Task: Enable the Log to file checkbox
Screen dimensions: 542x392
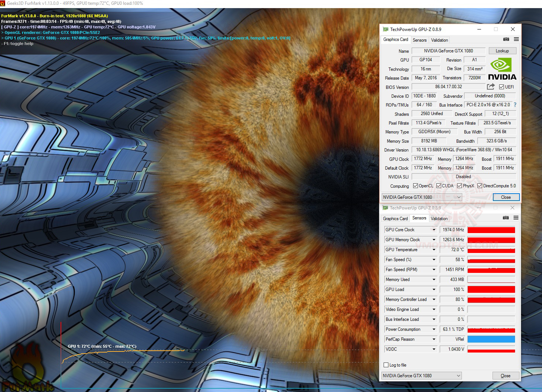Action: click(386, 365)
